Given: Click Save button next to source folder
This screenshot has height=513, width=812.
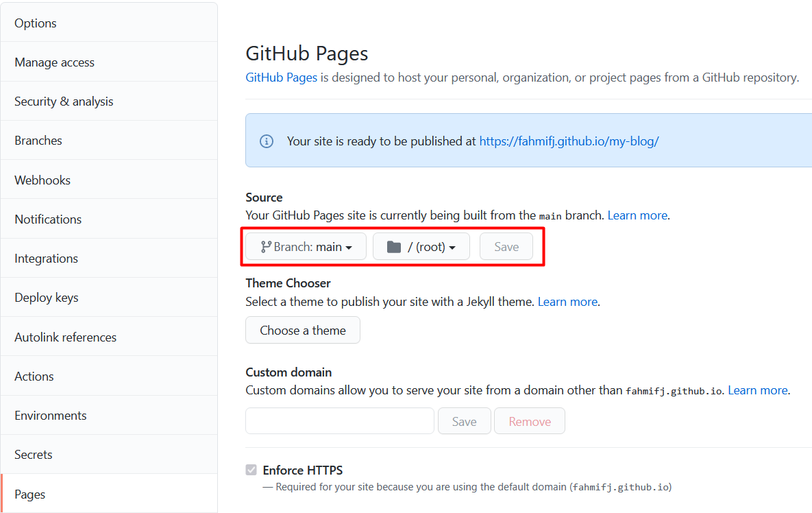Looking at the screenshot, I should 506,247.
